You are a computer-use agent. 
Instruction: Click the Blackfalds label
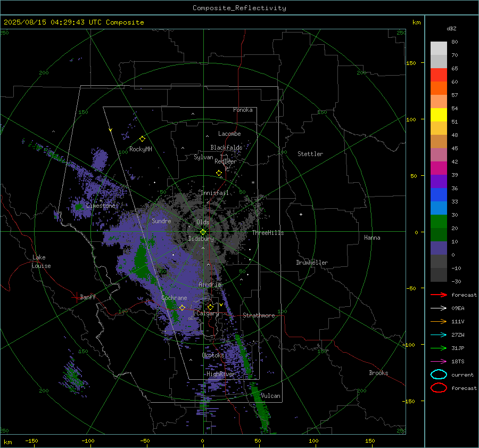pyautogui.click(x=226, y=148)
